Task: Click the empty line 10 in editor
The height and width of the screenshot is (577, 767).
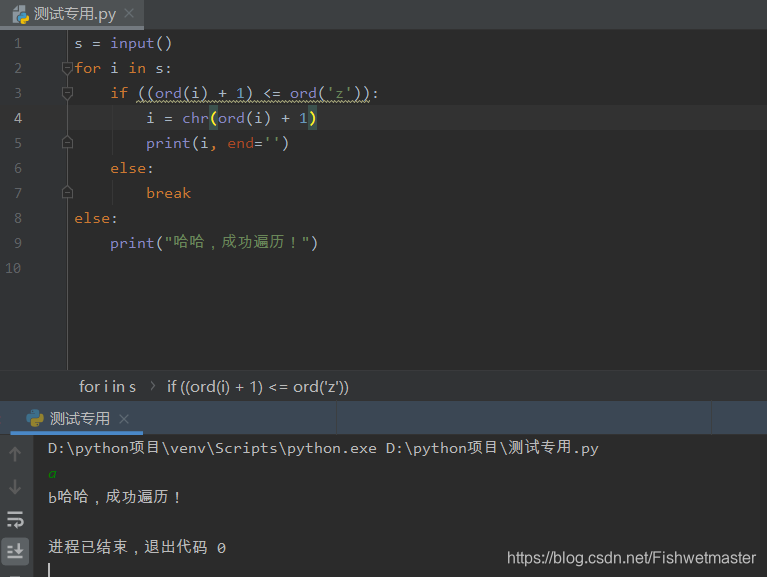Action: pos(416,268)
